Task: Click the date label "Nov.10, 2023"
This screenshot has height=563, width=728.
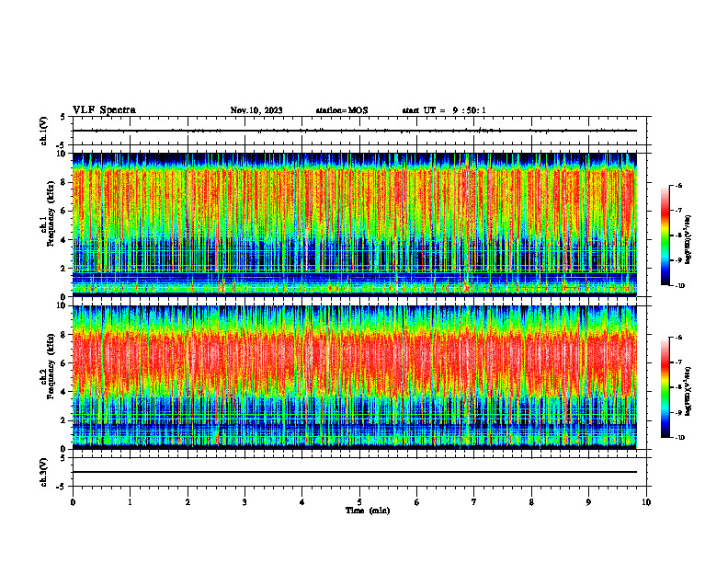Action: click(256, 110)
